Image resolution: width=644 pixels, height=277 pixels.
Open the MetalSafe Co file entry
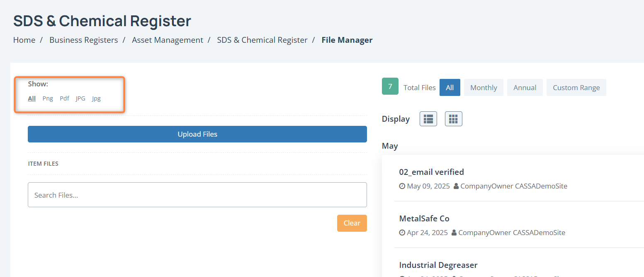tap(424, 218)
